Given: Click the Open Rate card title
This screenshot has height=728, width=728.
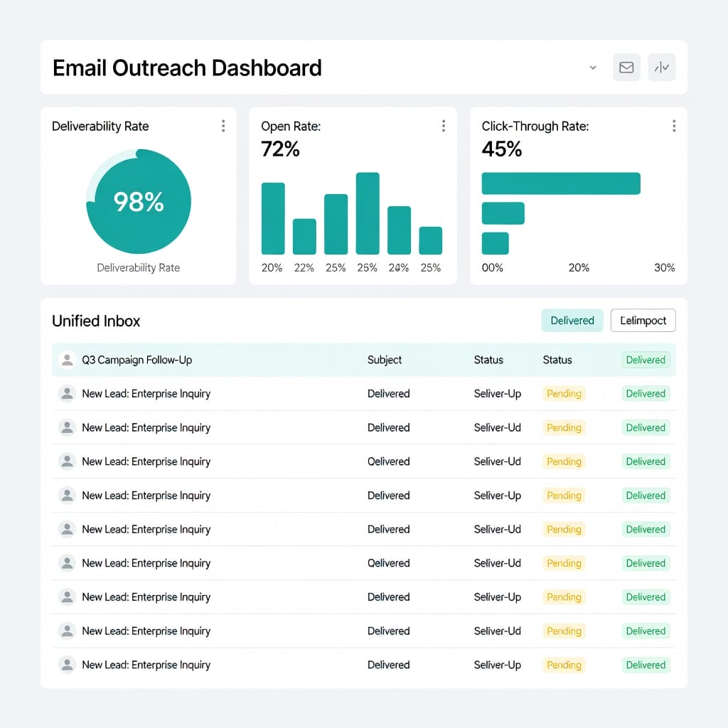Looking at the screenshot, I should click(291, 127).
